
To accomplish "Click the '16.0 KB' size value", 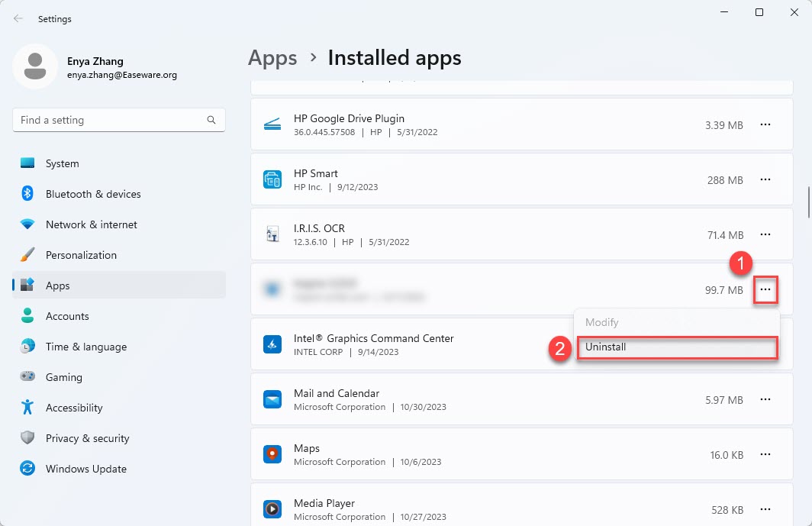I will 727,455.
